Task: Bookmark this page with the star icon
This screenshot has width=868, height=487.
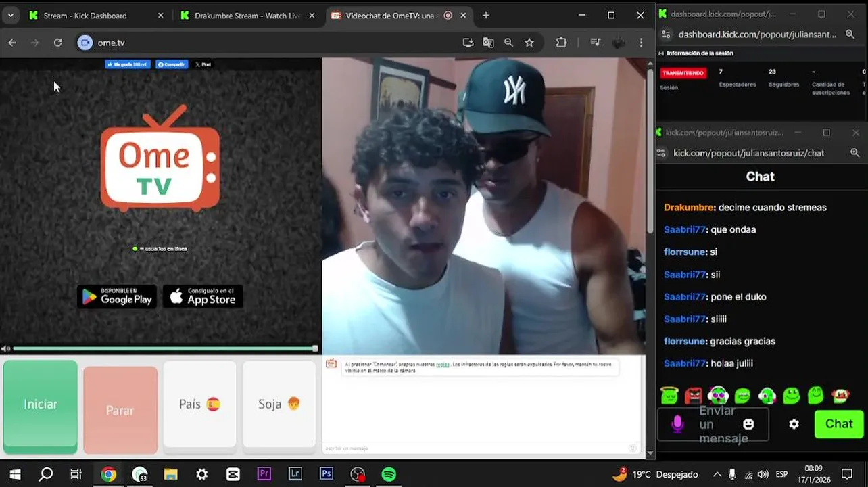Action: tap(529, 43)
